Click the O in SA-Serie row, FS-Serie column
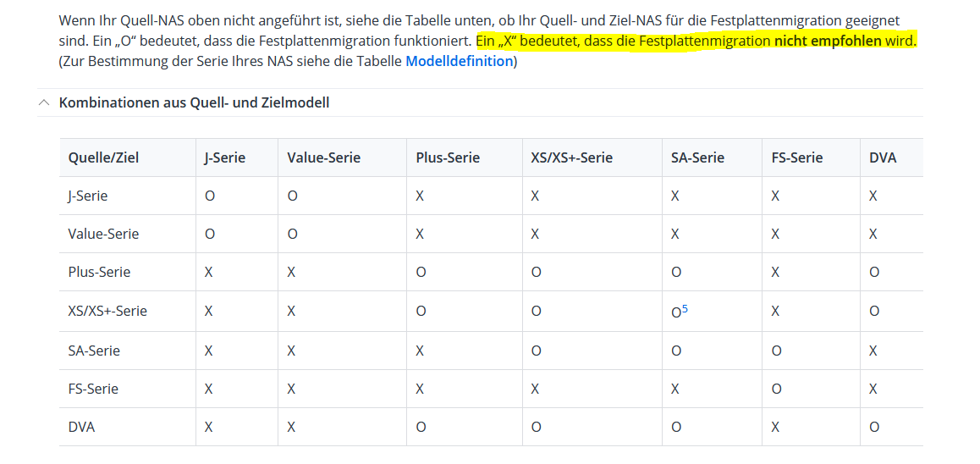 [776, 350]
